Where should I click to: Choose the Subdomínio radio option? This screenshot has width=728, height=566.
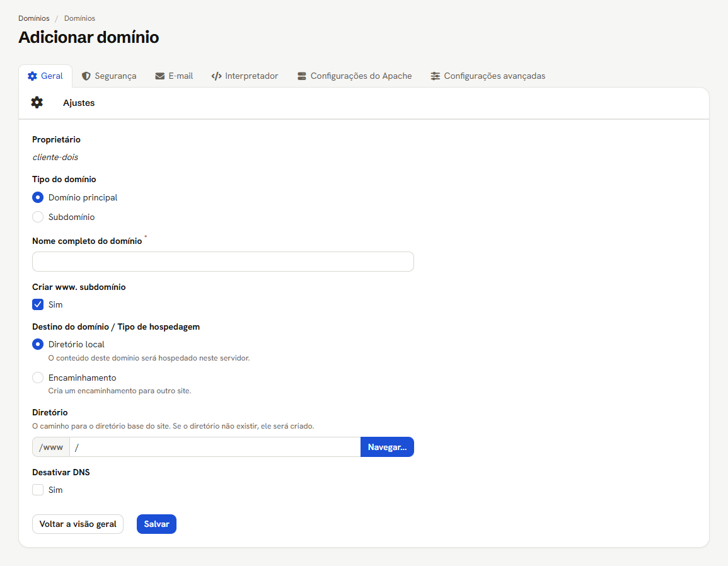pos(38,217)
